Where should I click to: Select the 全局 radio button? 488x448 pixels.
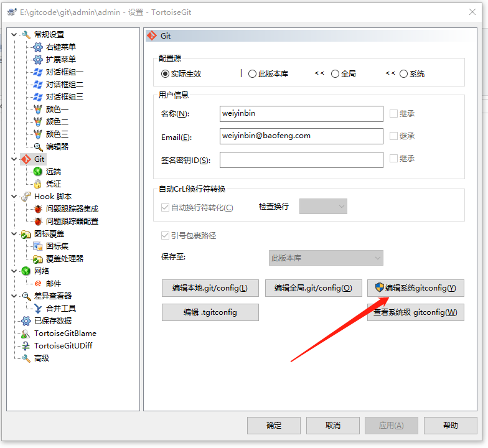pos(335,73)
